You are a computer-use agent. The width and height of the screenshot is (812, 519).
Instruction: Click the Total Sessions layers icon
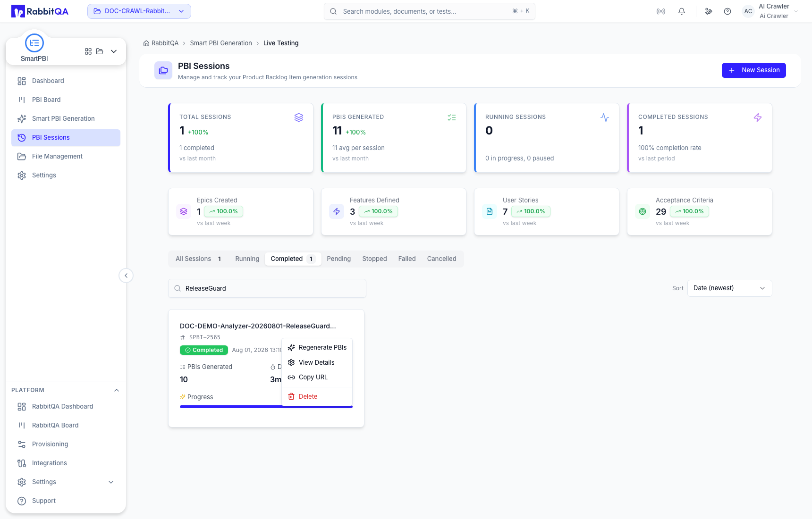299,117
